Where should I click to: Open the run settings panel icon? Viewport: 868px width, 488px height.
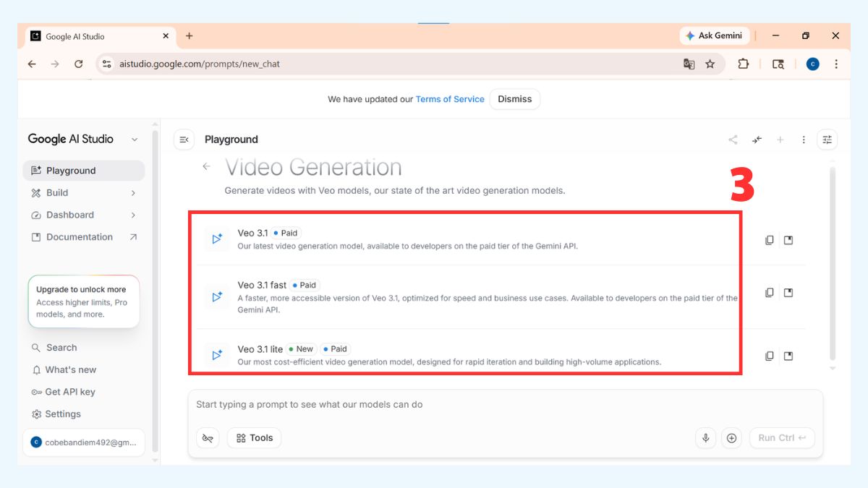click(827, 140)
